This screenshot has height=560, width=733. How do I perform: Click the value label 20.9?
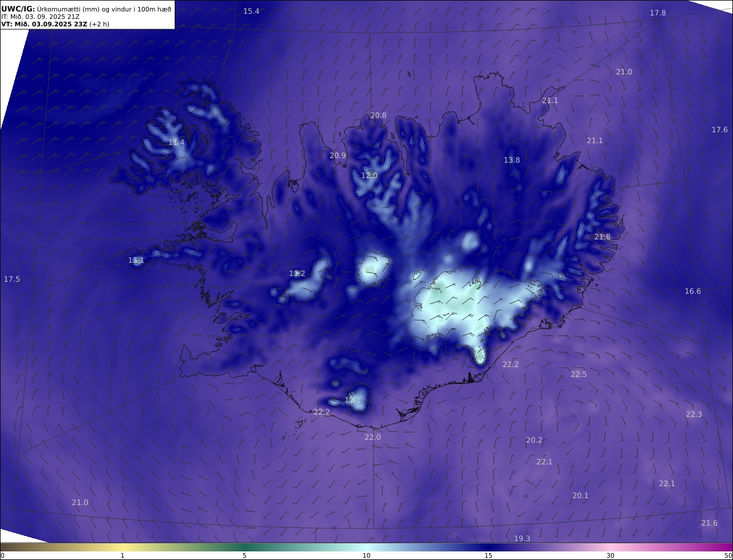(338, 156)
